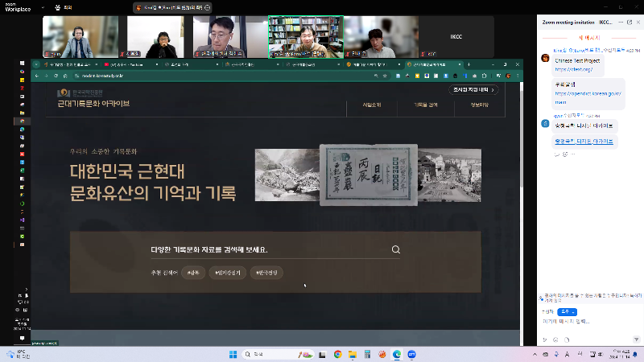Open the chat recipient dropdown

pyautogui.click(x=568, y=311)
